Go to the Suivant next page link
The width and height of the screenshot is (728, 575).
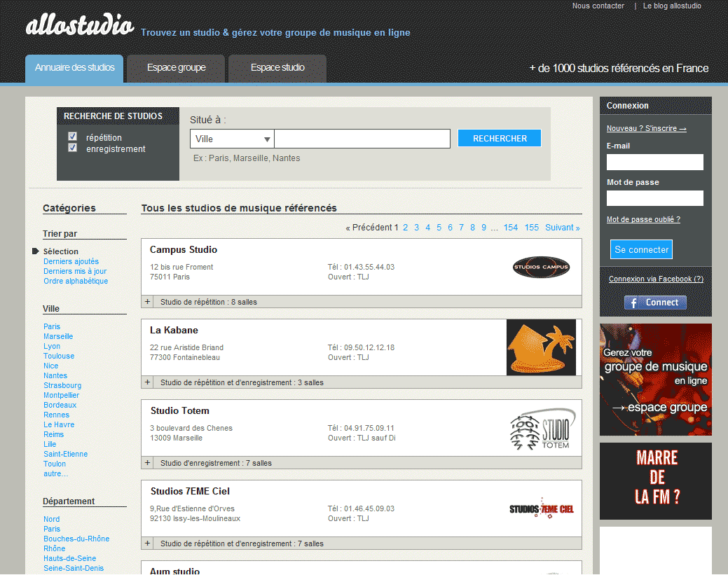coord(562,228)
